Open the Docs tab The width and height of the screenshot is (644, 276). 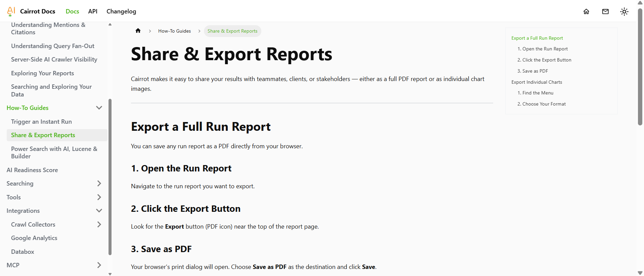[73, 11]
